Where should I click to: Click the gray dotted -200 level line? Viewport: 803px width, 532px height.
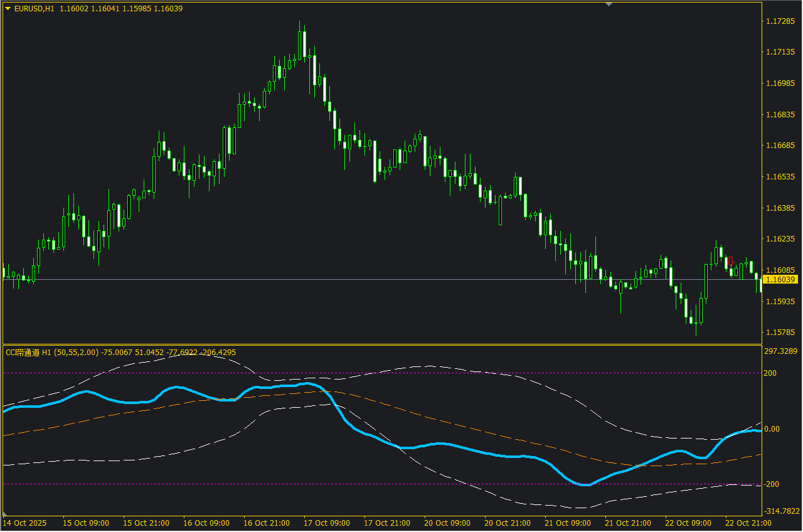[x=314, y=484]
